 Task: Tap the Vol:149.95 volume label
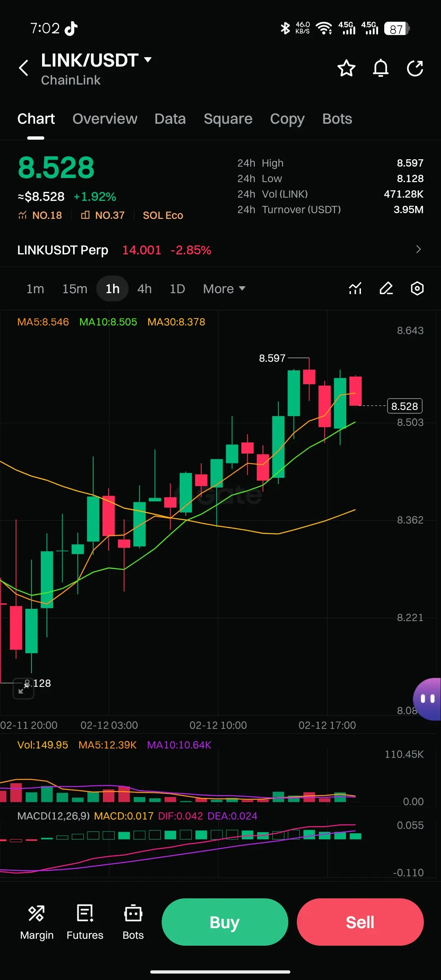click(42, 745)
